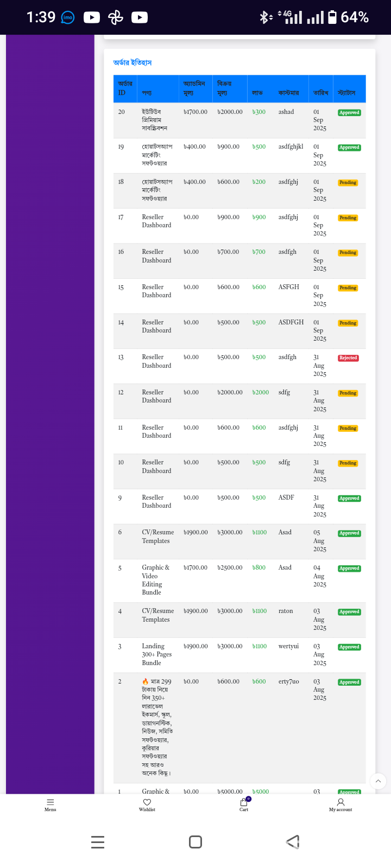Click the ৳300 profit for order 20

259,112
